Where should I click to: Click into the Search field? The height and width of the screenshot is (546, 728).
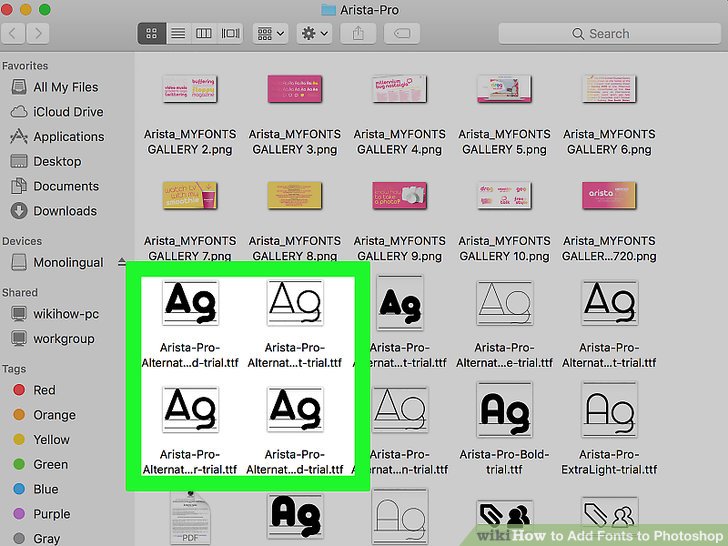610,33
